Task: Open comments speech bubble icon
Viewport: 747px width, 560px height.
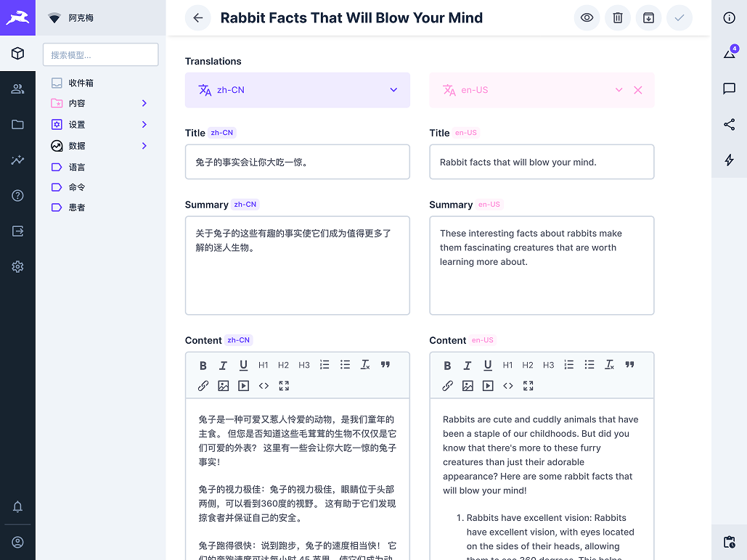Action: click(x=730, y=88)
